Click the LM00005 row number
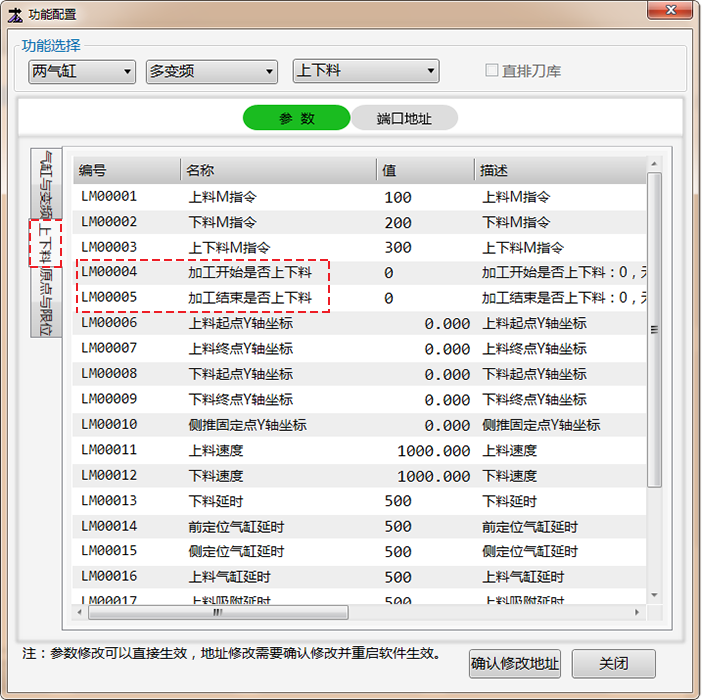 109,297
